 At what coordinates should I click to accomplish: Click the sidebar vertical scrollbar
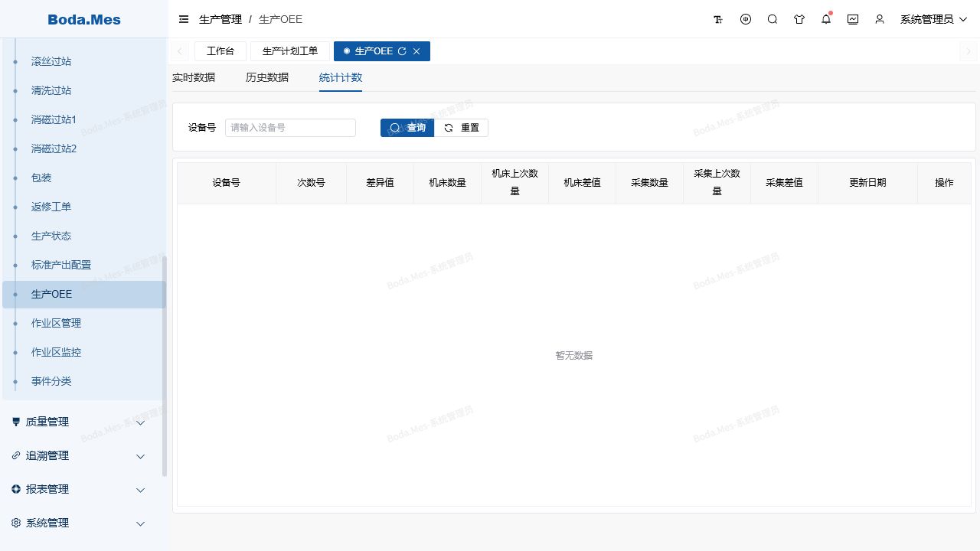[165, 366]
